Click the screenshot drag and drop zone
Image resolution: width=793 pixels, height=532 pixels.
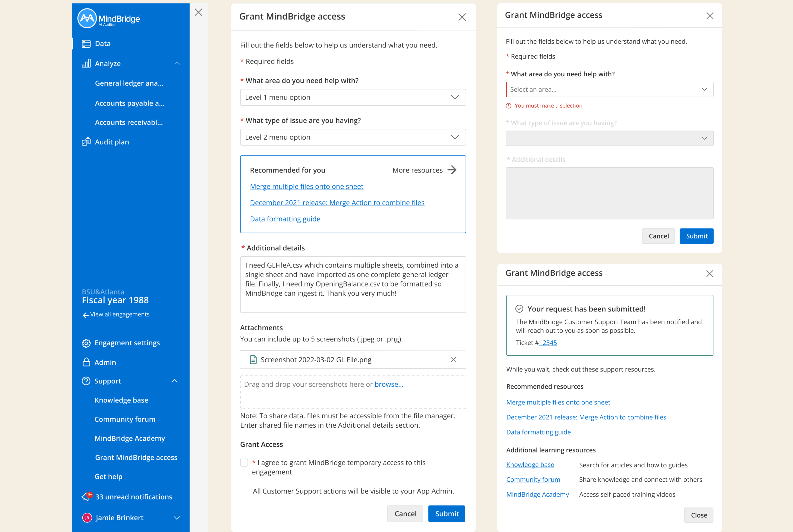click(353, 392)
